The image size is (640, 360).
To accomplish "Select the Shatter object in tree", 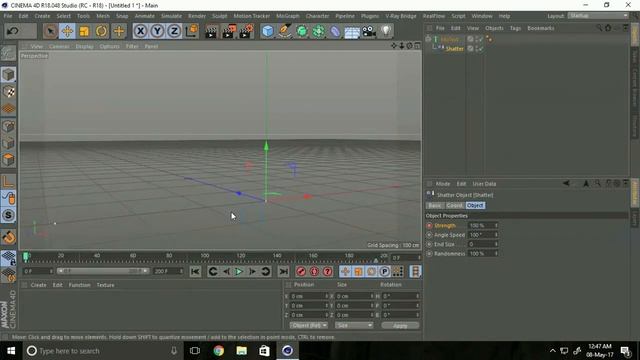I will [454, 49].
